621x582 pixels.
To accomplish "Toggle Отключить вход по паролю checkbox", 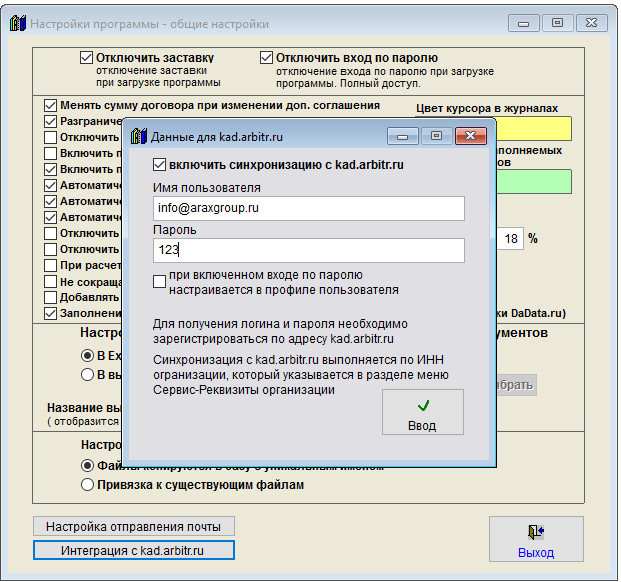I will [x=266, y=57].
